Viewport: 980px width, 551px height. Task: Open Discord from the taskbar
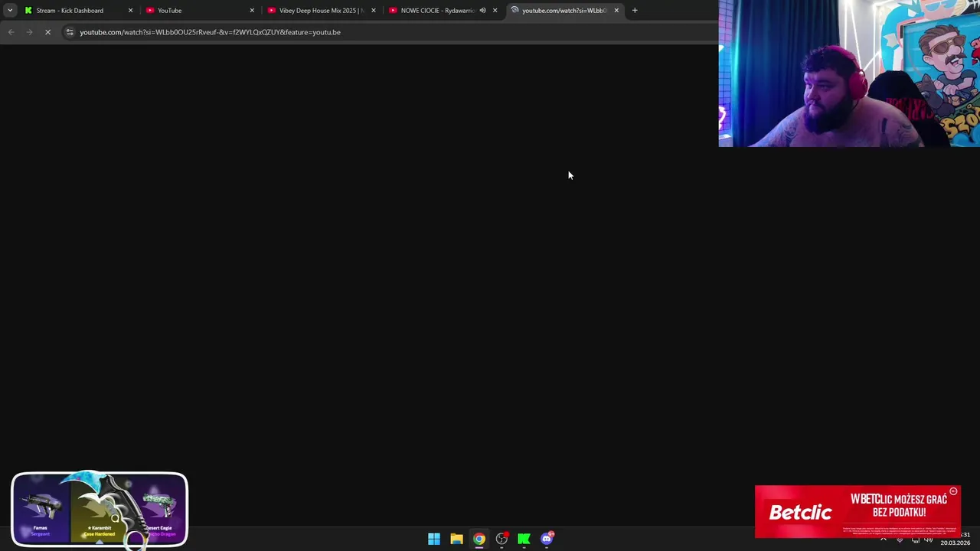(x=547, y=539)
